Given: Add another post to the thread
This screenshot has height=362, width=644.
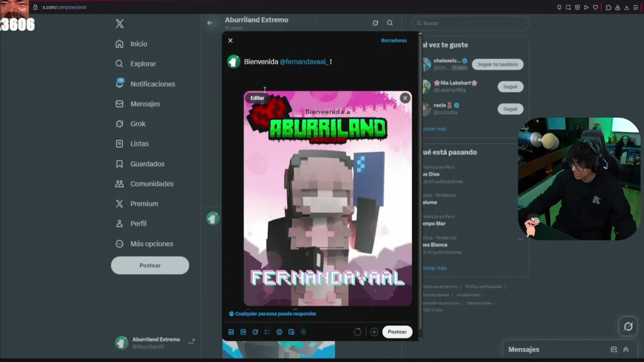Looking at the screenshot, I should pos(374,332).
